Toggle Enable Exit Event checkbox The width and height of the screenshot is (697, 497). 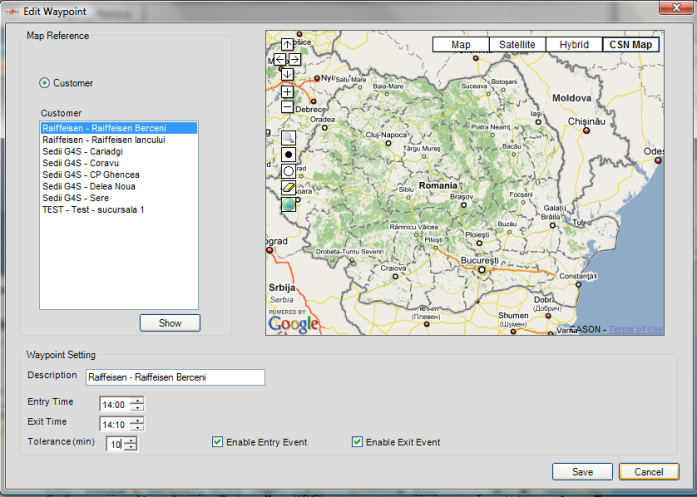[357, 442]
